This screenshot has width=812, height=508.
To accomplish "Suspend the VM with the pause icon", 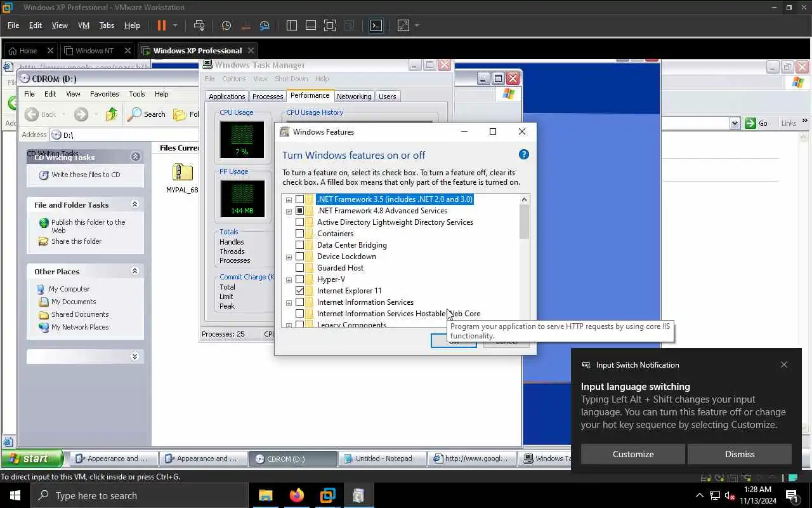I will click(x=161, y=25).
